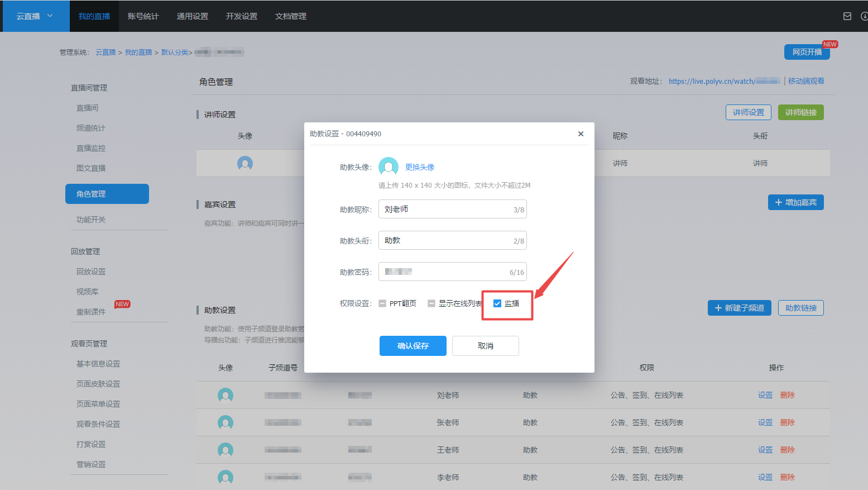This screenshot has height=490, width=868.
Task: Click the avatar icon in 张老师 row
Action: tap(226, 422)
